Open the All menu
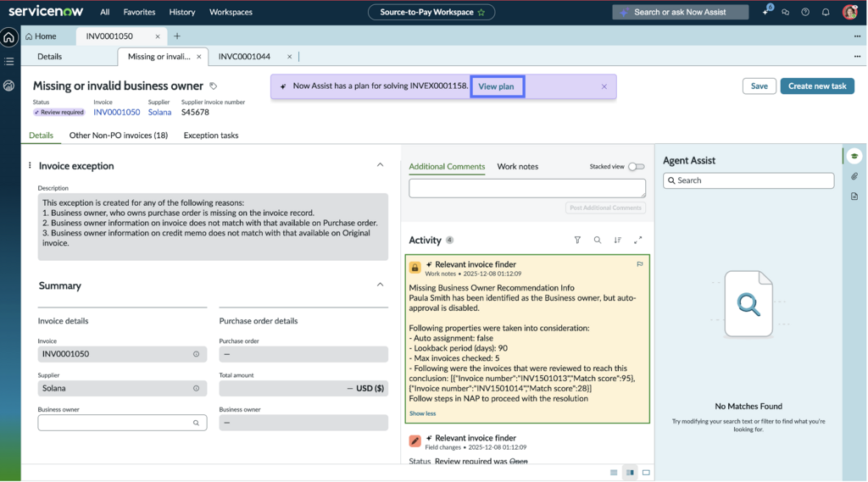 [x=104, y=12]
